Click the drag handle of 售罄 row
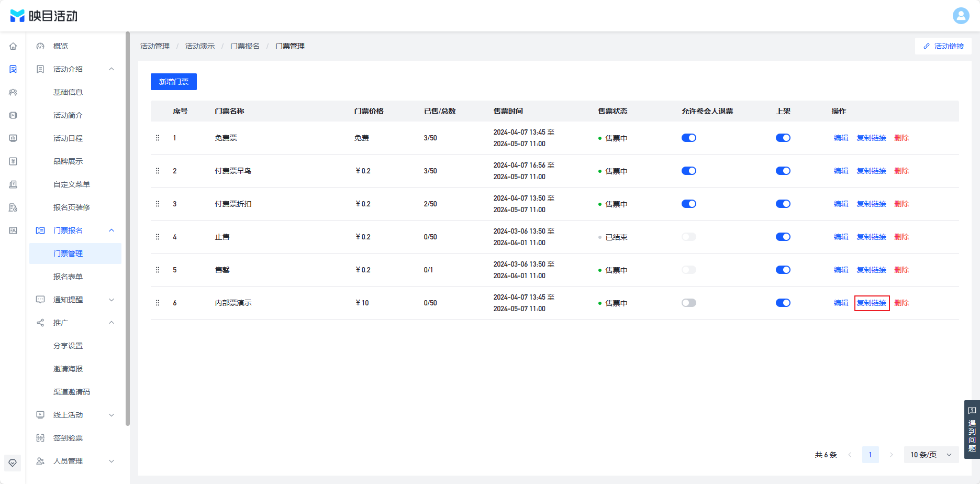The width and height of the screenshot is (980, 484). pos(158,270)
